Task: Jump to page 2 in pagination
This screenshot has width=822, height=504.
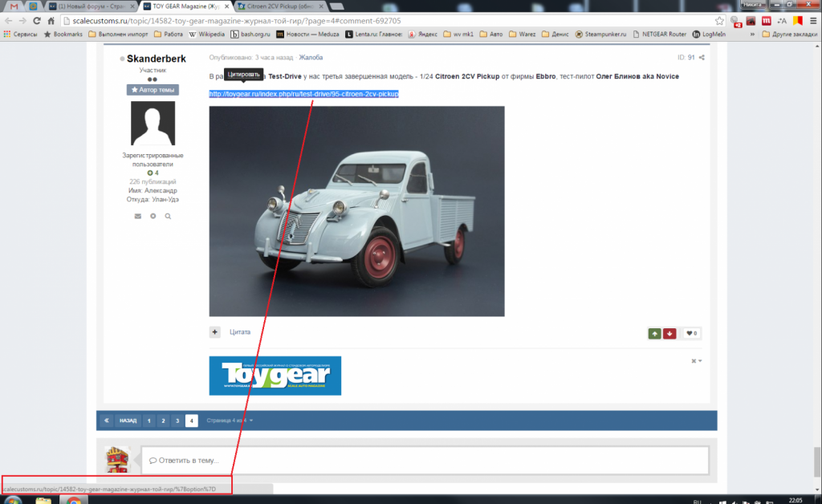Action: point(162,421)
